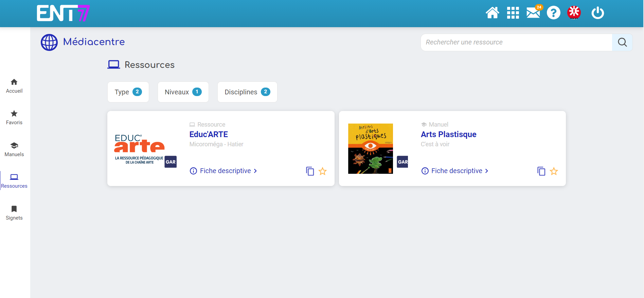Open the Disciplines filter dropdown

point(247,92)
